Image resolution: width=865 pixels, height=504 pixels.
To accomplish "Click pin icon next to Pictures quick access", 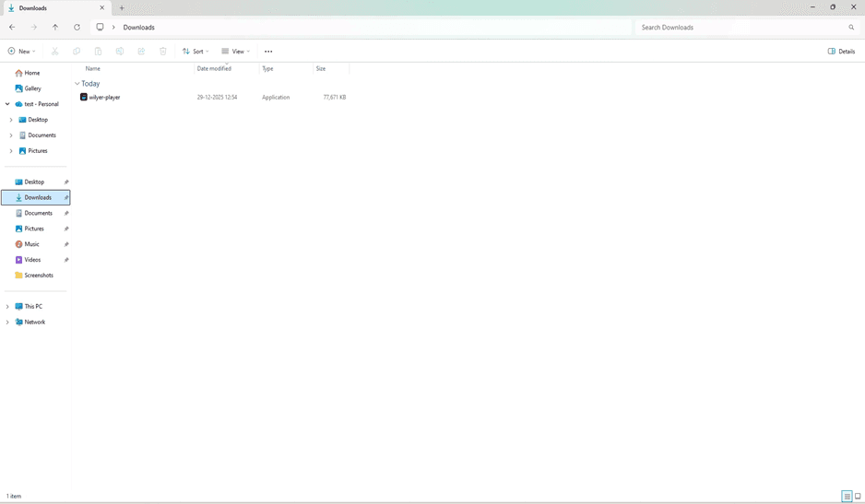I will 66,229.
